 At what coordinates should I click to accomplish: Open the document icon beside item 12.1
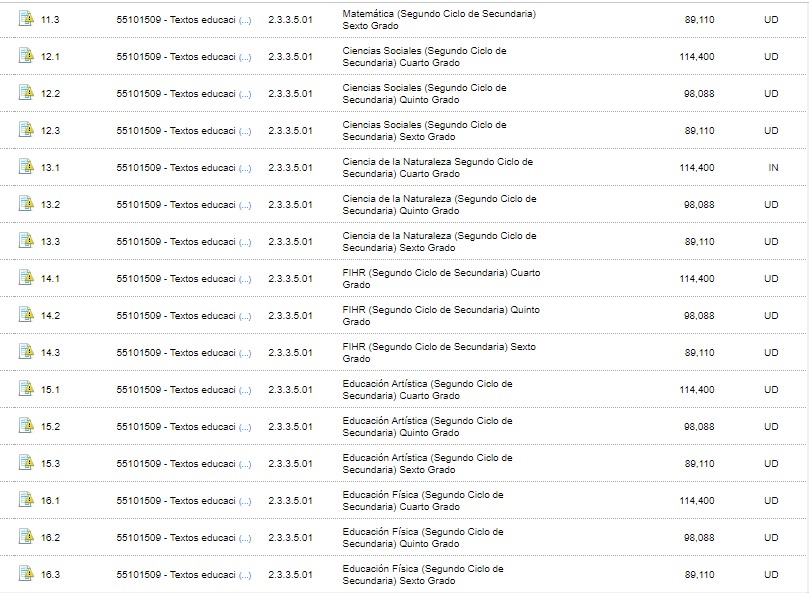(x=26, y=56)
